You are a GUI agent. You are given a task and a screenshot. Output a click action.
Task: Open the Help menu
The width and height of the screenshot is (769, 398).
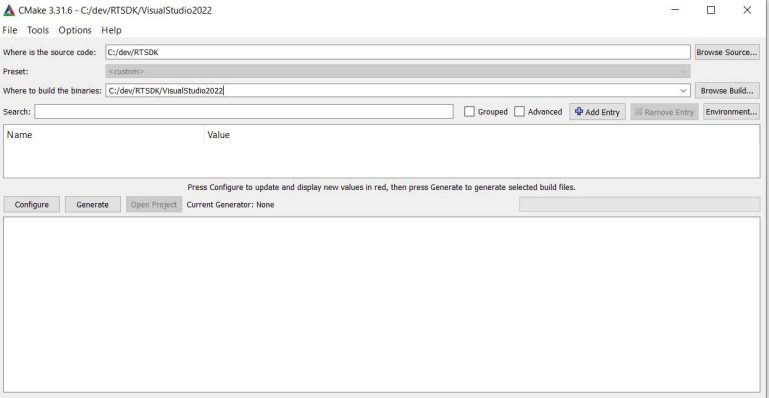click(x=111, y=30)
